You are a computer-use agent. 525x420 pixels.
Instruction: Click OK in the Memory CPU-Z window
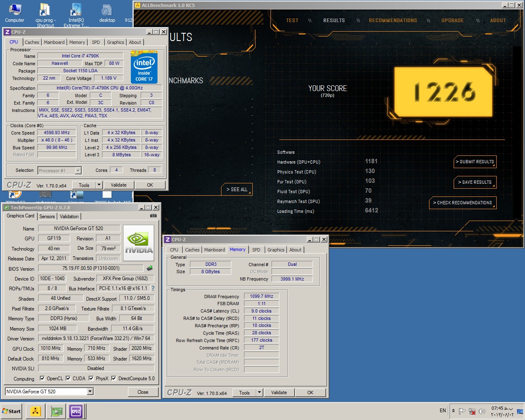coord(310,393)
